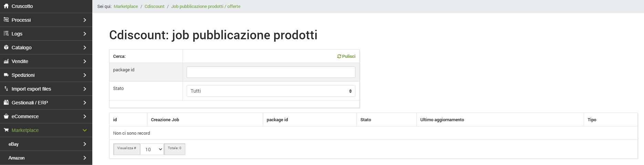Click the package id search field

(271, 72)
